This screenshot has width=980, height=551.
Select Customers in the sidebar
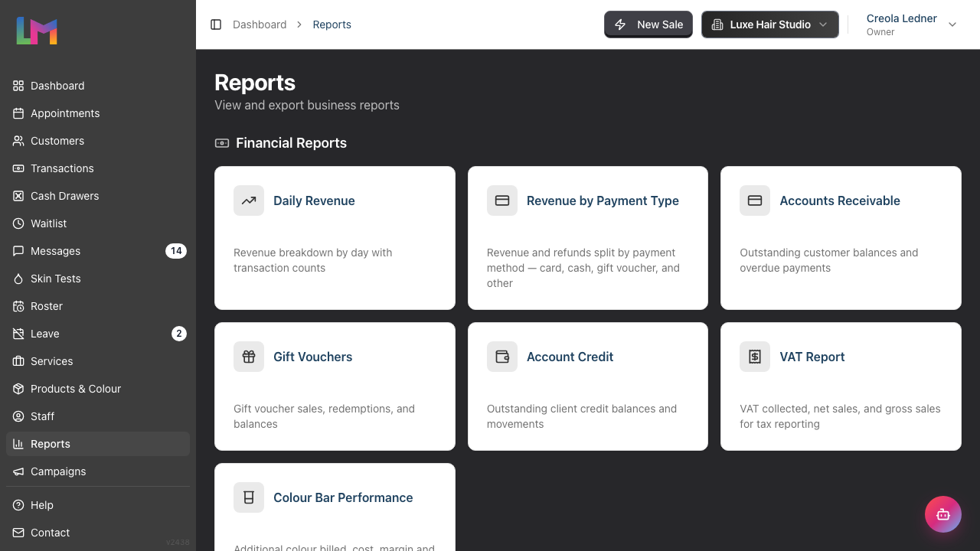(98, 141)
